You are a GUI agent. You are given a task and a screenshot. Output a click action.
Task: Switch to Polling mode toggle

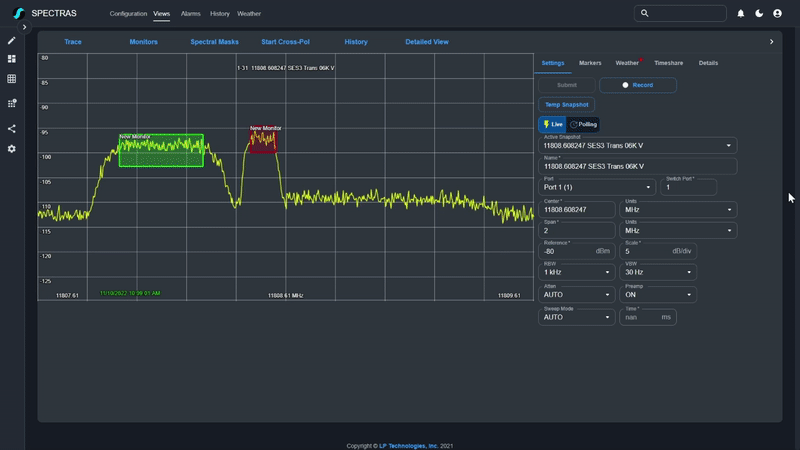pos(583,124)
